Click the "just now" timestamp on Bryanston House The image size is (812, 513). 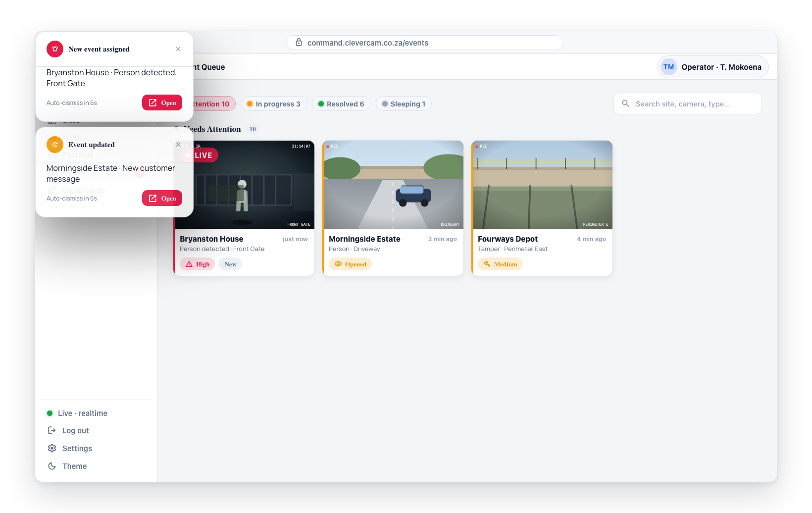pyautogui.click(x=295, y=239)
